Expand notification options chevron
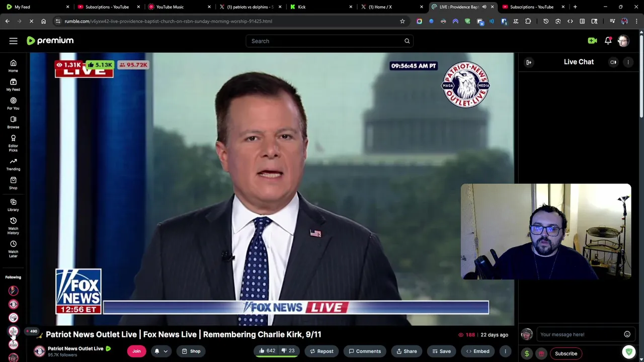The width and height of the screenshot is (644, 362). coord(166,351)
